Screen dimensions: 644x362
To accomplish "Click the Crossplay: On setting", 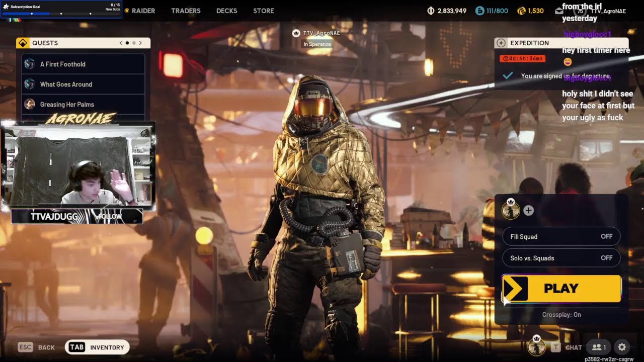I will click(x=561, y=315).
